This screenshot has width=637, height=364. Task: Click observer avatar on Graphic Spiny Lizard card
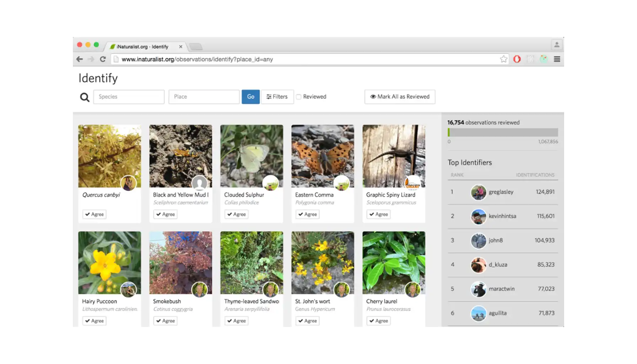tap(413, 183)
